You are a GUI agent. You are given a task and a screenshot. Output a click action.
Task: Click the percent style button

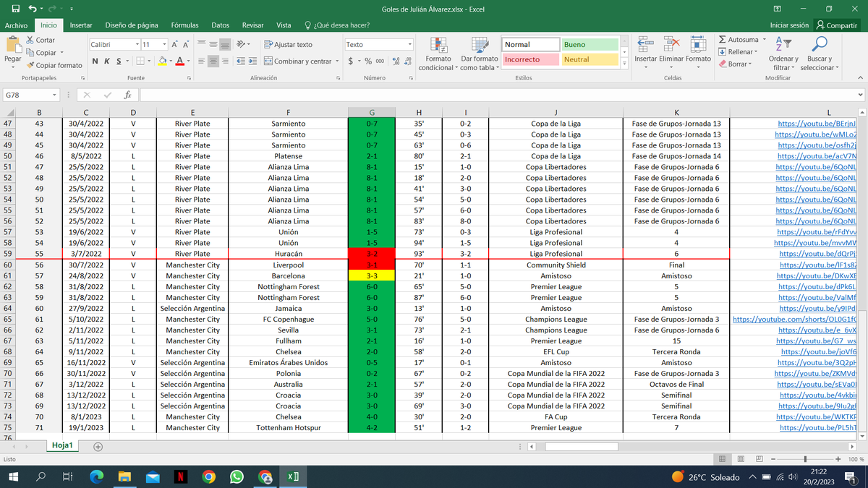coord(368,61)
